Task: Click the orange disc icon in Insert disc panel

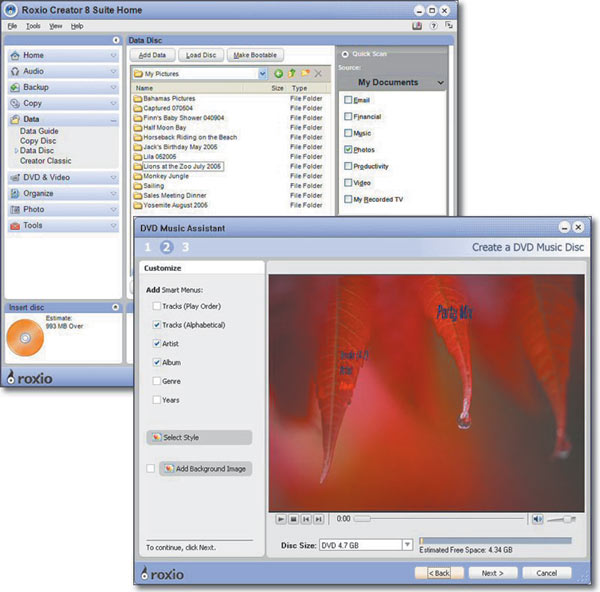Action: [x=25, y=338]
